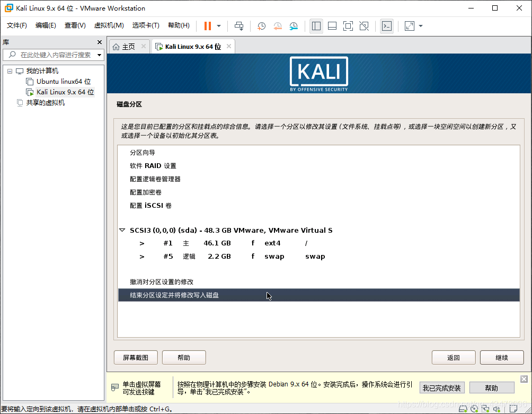Toggle the thumbnail bar view icon
The image size is (532, 414).
point(332,26)
